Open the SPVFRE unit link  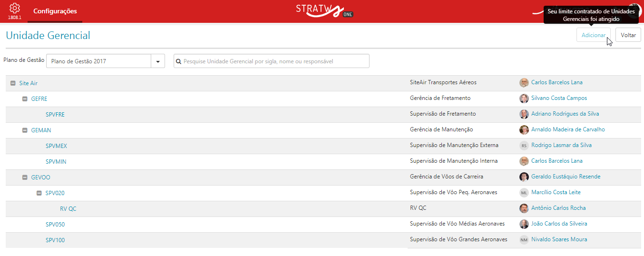tap(55, 115)
